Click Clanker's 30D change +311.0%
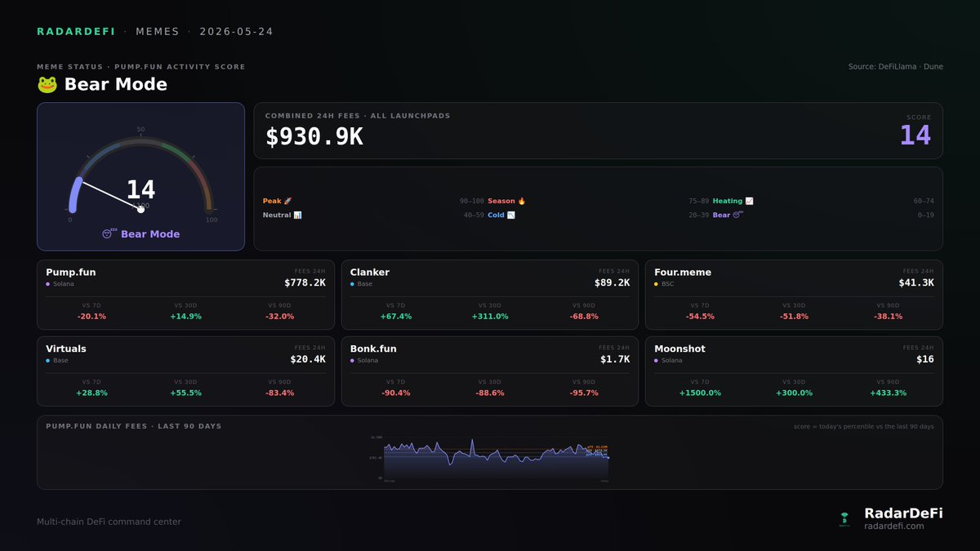 tap(490, 317)
